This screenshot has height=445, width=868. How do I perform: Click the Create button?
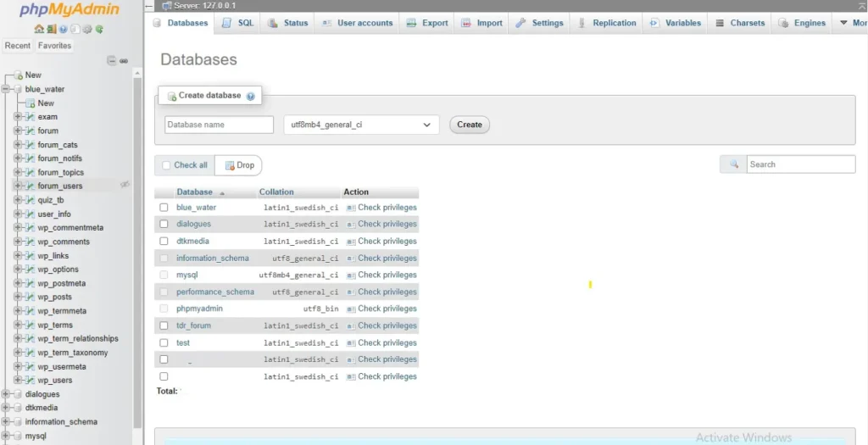(x=470, y=125)
